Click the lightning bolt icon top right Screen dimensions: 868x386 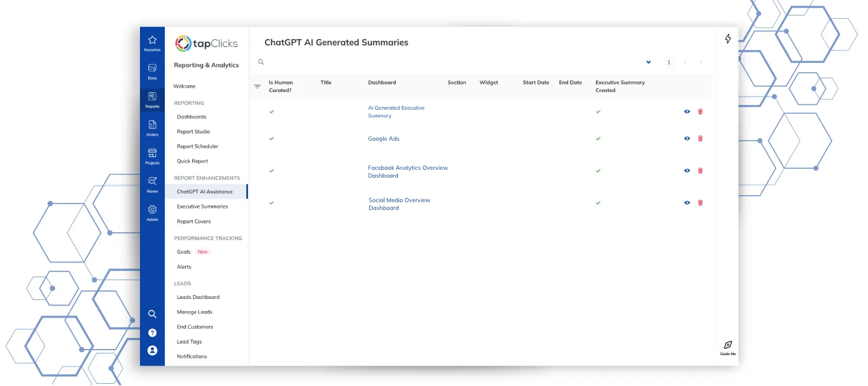click(x=728, y=39)
